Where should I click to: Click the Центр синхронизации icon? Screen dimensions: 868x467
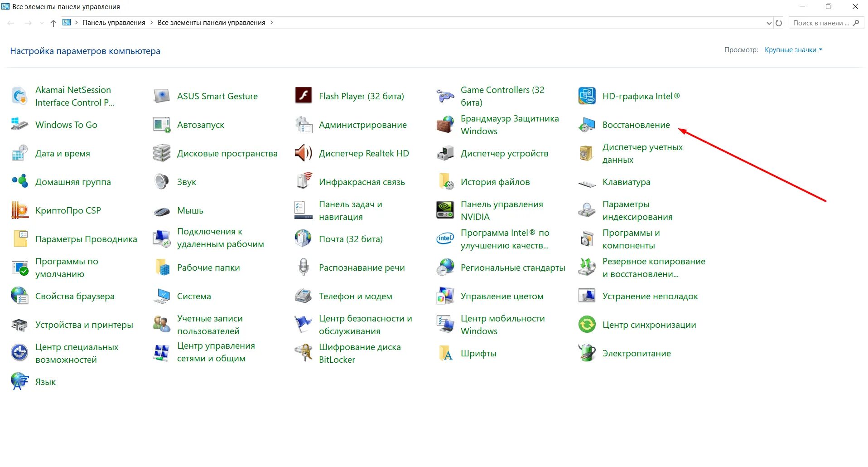(x=587, y=325)
